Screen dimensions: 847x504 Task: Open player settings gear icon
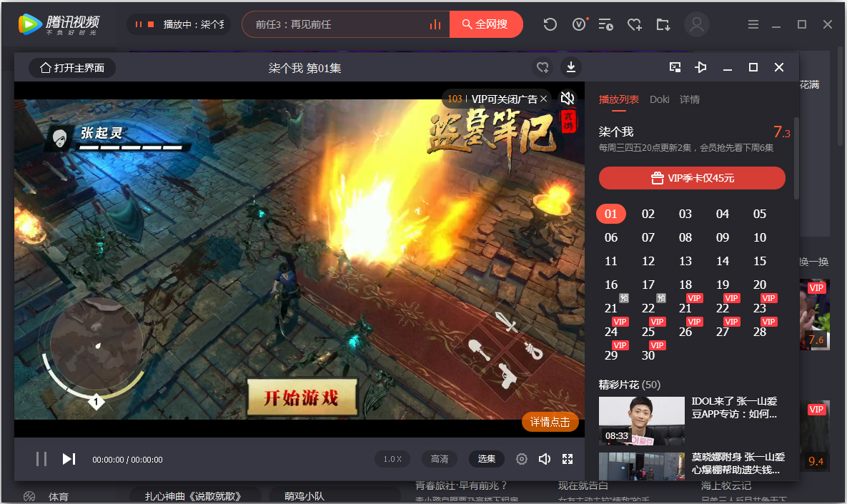521,459
